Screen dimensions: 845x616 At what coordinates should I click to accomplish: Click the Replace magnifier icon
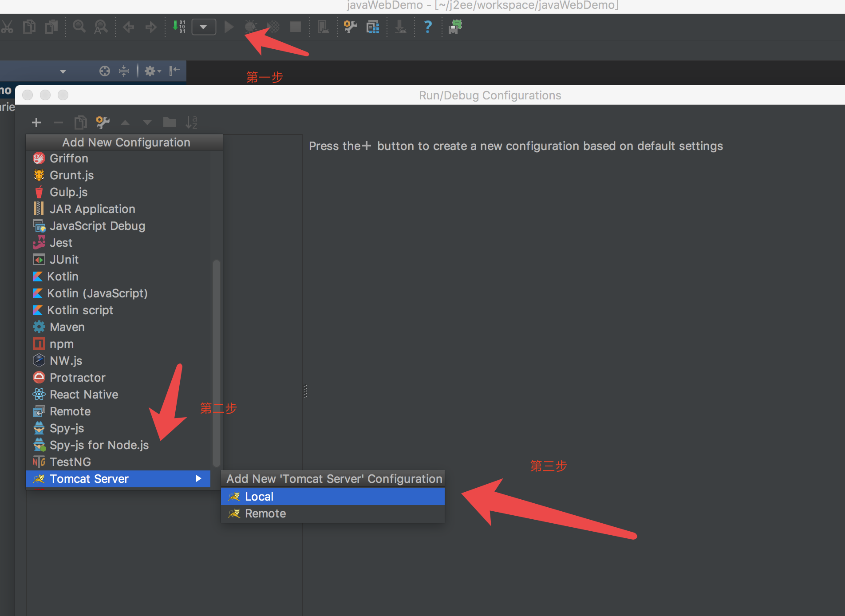(x=101, y=27)
